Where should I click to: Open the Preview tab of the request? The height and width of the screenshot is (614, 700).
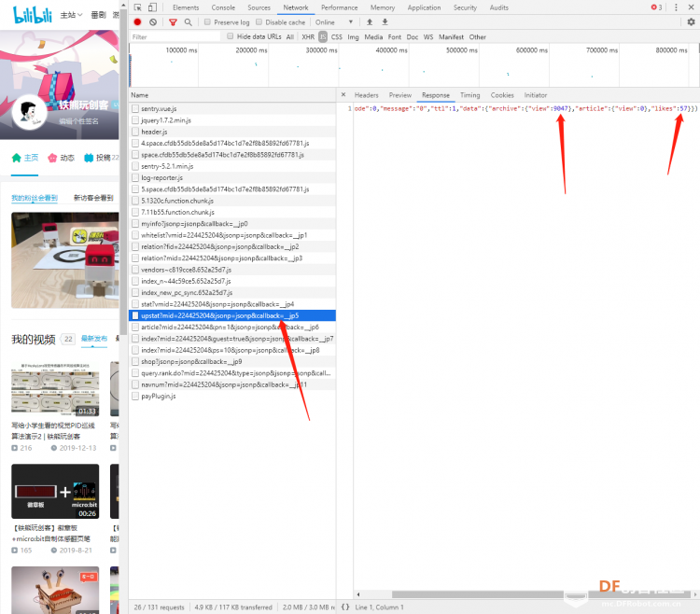click(400, 95)
